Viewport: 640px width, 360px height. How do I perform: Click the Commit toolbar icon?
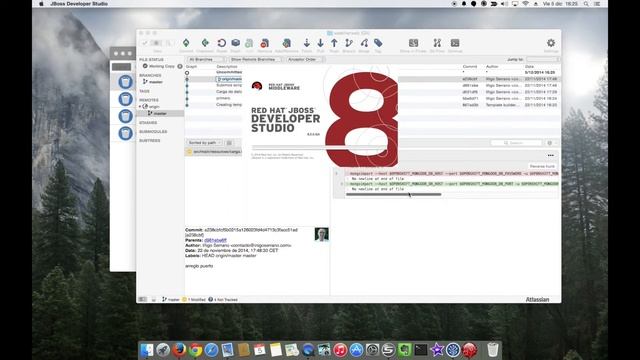186,43
